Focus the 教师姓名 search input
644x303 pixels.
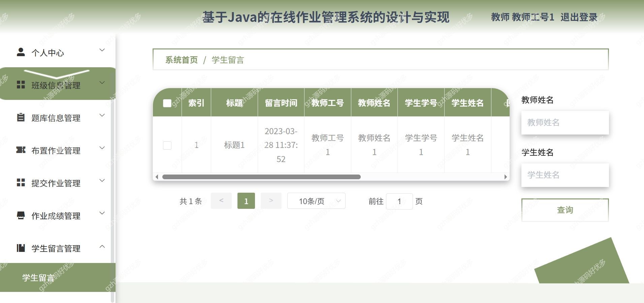coord(565,122)
